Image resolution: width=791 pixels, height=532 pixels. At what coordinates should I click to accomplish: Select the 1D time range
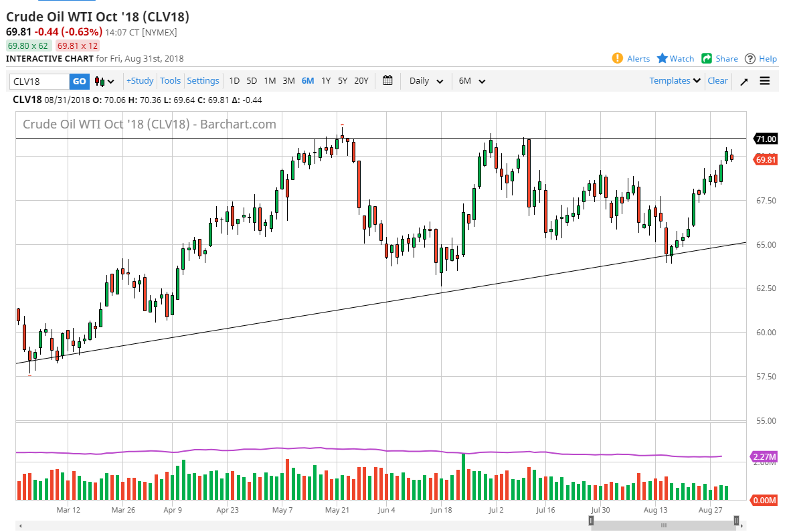coord(234,81)
